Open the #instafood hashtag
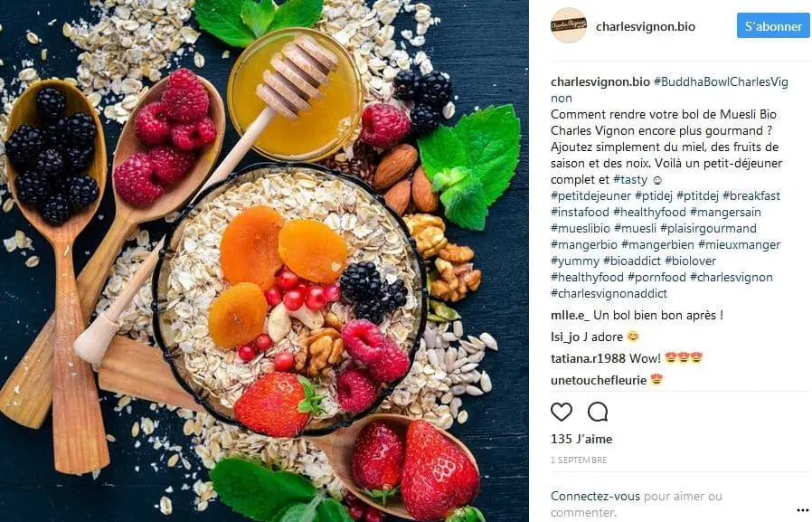Screen dimensions: 812x522 [x=580, y=212]
